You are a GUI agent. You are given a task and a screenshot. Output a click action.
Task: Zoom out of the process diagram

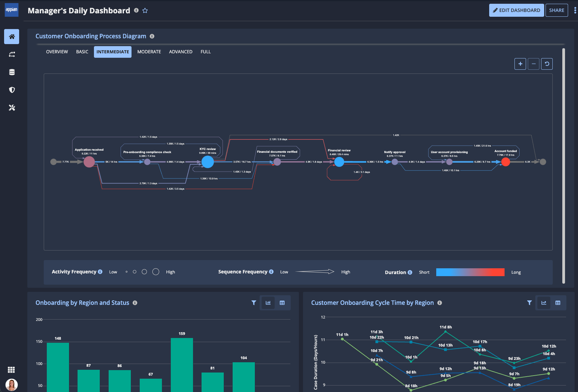pyautogui.click(x=534, y=64)
